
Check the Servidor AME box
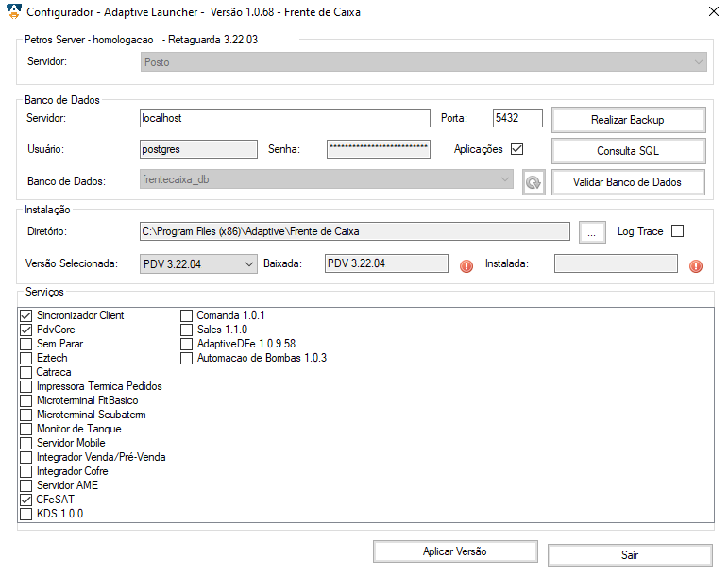tap(26, 485)
